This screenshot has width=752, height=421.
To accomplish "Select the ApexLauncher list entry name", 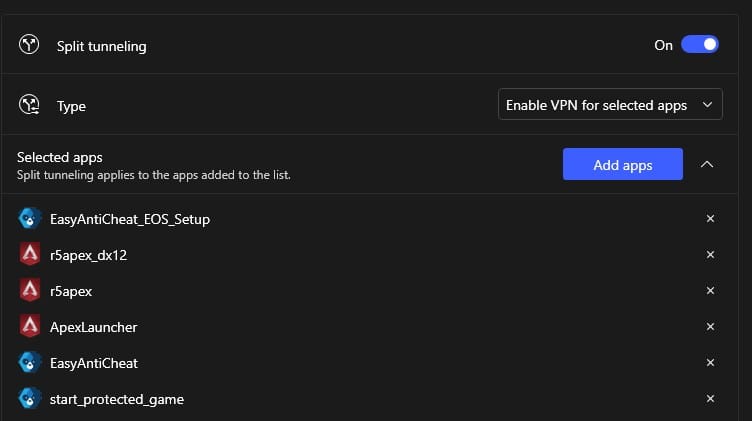I will [94, 327].
